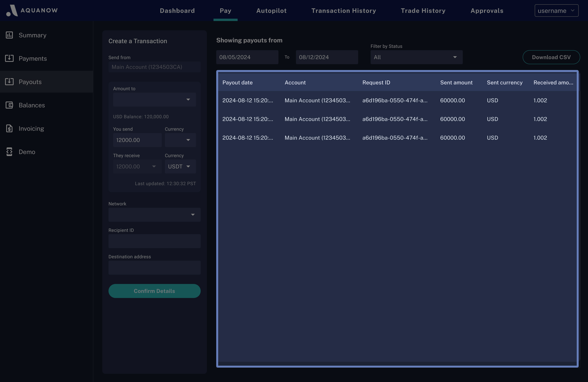Open the Transaction History tab
Viewport: 588px width, 382px height.
(343, 11)
